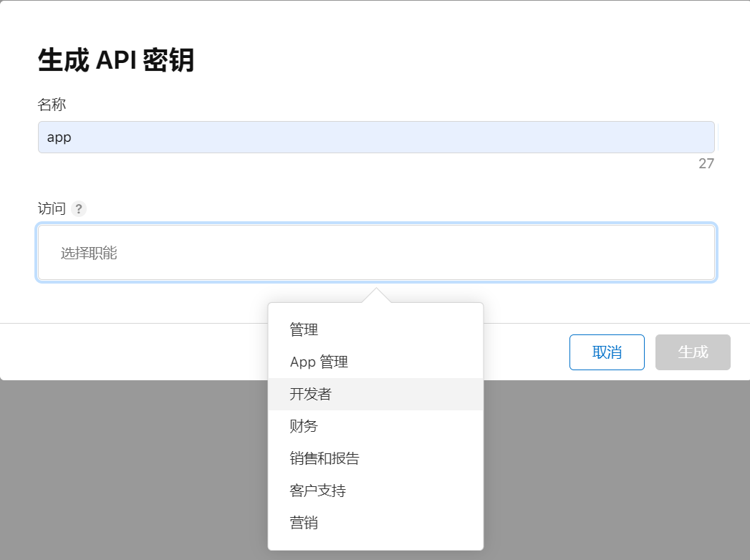Click the 名称 text input field

point(376,137)
